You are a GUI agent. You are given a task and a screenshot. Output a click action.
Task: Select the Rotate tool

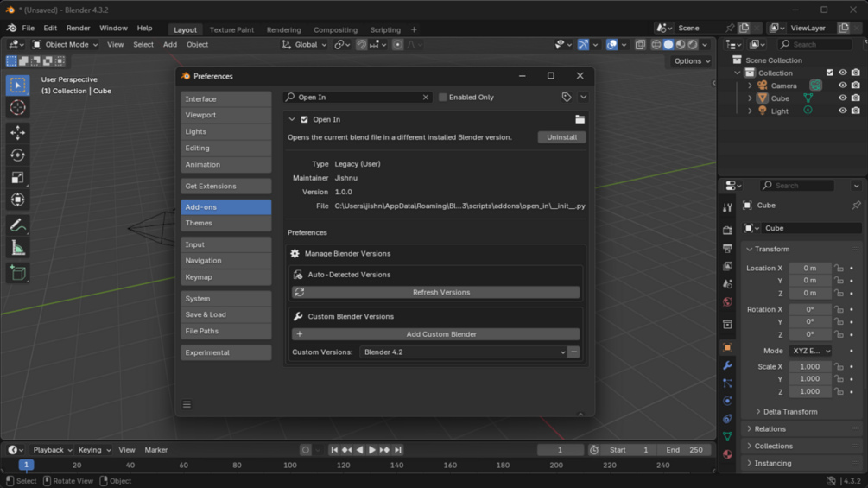(x=18, y=155)
